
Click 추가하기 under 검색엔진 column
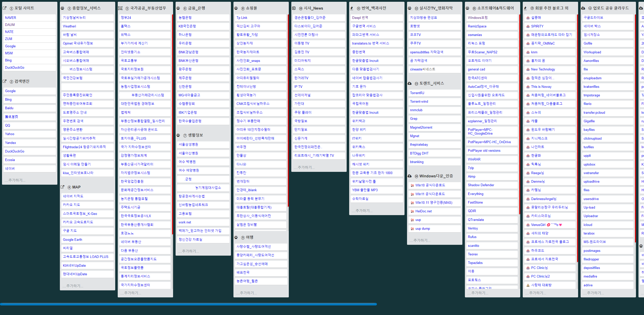click(15, 180)
